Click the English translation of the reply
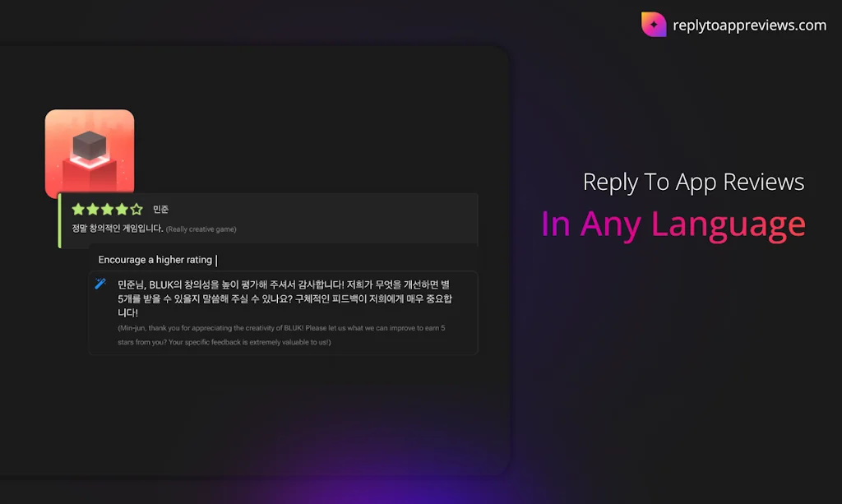This screenshot has height=504, width=842. point(281,335)
